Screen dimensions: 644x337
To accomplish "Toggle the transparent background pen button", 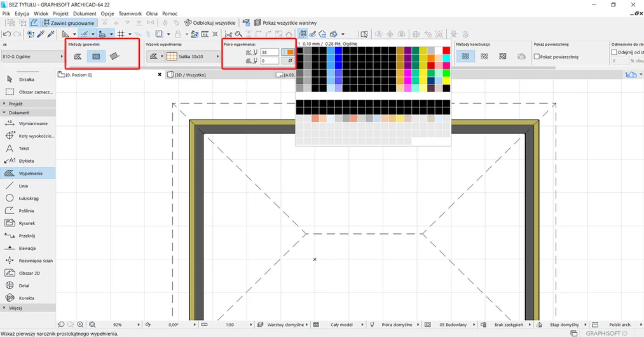I will [x=290, y=61].
